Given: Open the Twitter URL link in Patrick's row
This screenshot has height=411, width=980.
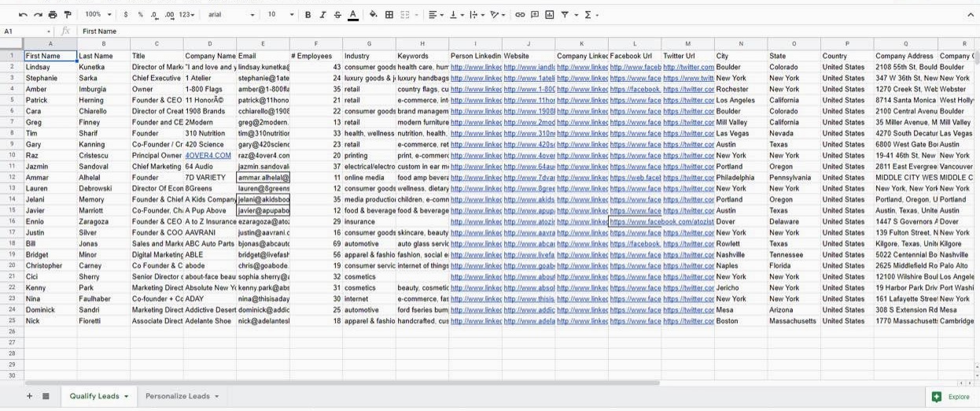Looking at the screenshot, I should 688,101.
